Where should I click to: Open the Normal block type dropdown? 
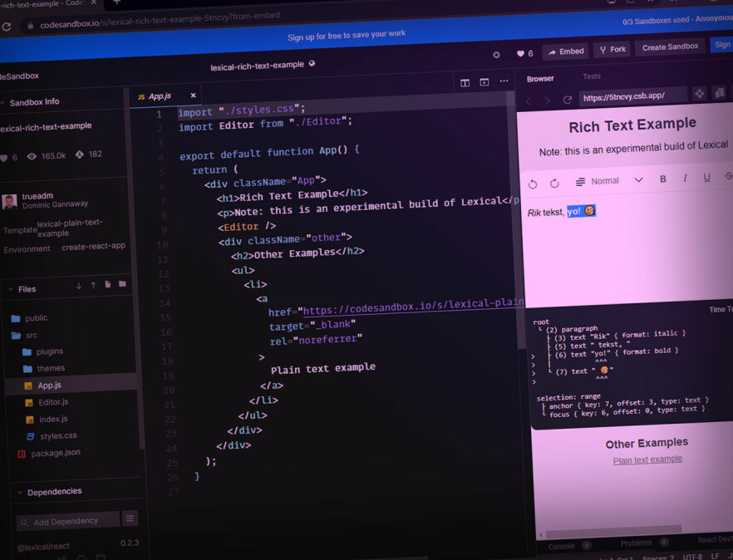point(609,181)
